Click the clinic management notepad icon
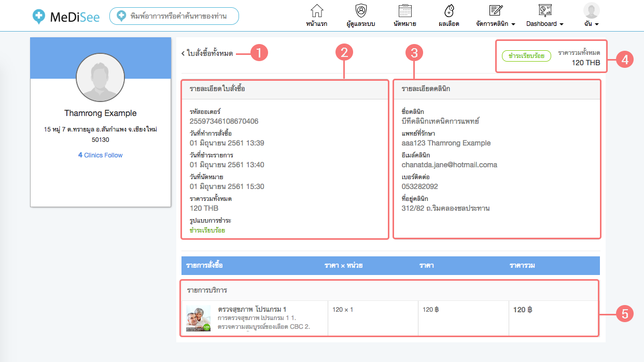The image size is (644, 362). (496, 10)
